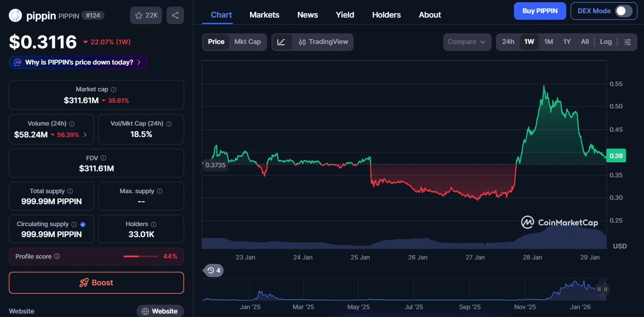
Task: Toggle DEX Mode switch
Action: [623, 11]
